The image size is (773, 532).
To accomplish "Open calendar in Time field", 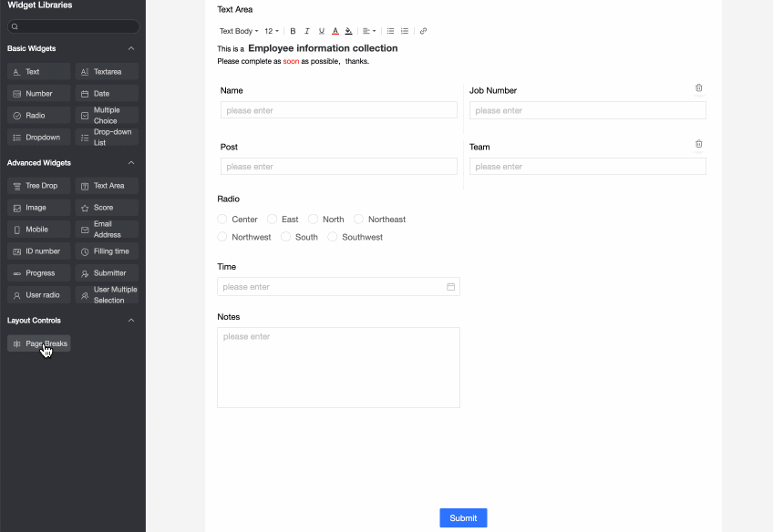I will [450, 287].
